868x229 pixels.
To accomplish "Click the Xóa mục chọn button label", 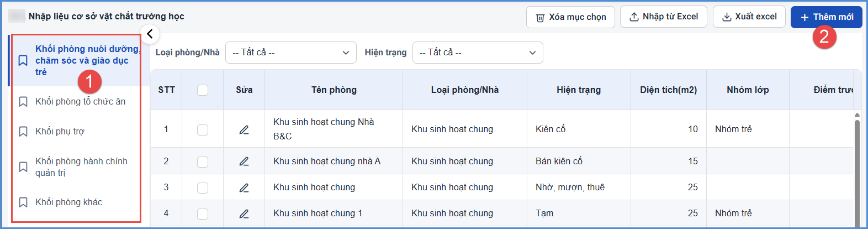I will (578, 17).
